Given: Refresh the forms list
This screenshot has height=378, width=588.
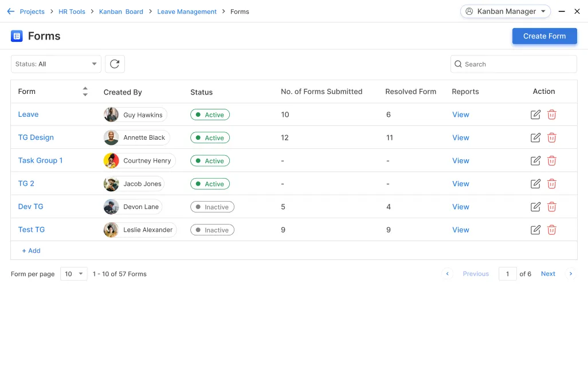Looking at the screenshot, I should 115,64.
